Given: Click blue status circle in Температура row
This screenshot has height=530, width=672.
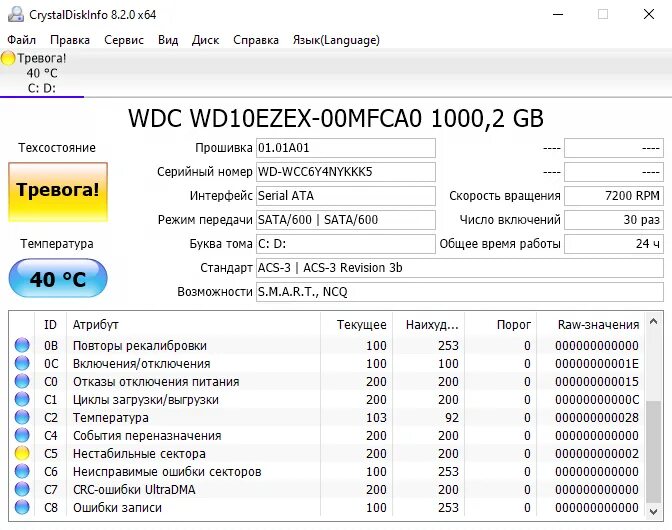Looking at the screenshot, I should (x=22, y=417).
